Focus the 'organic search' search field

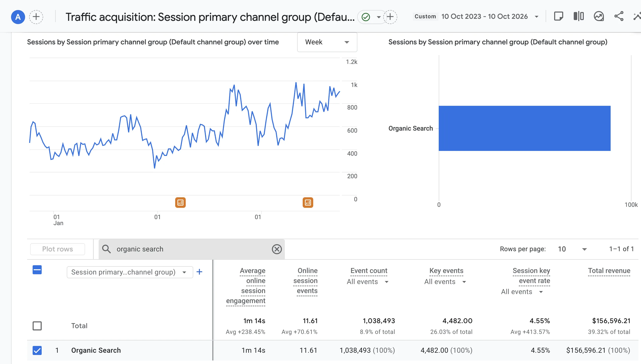tap(192, 249)
